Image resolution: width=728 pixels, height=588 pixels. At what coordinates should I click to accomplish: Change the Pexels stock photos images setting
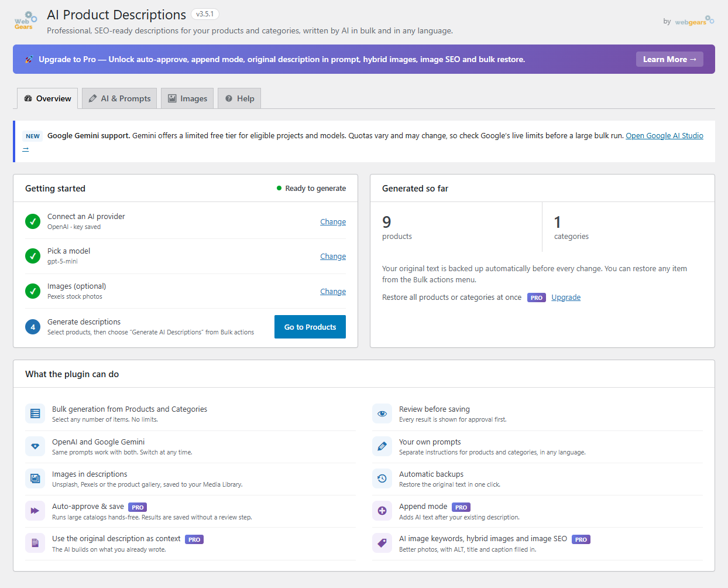(333, 292)
